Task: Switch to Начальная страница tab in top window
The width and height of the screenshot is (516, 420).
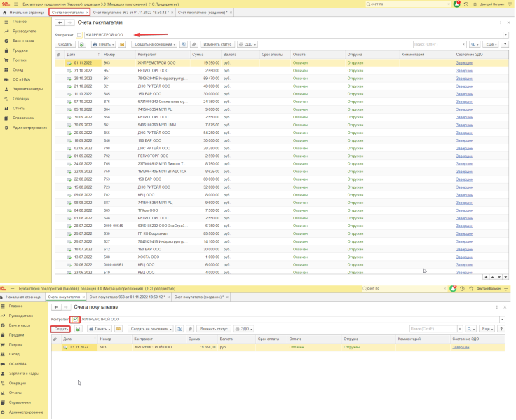Action: pos(23,13)
